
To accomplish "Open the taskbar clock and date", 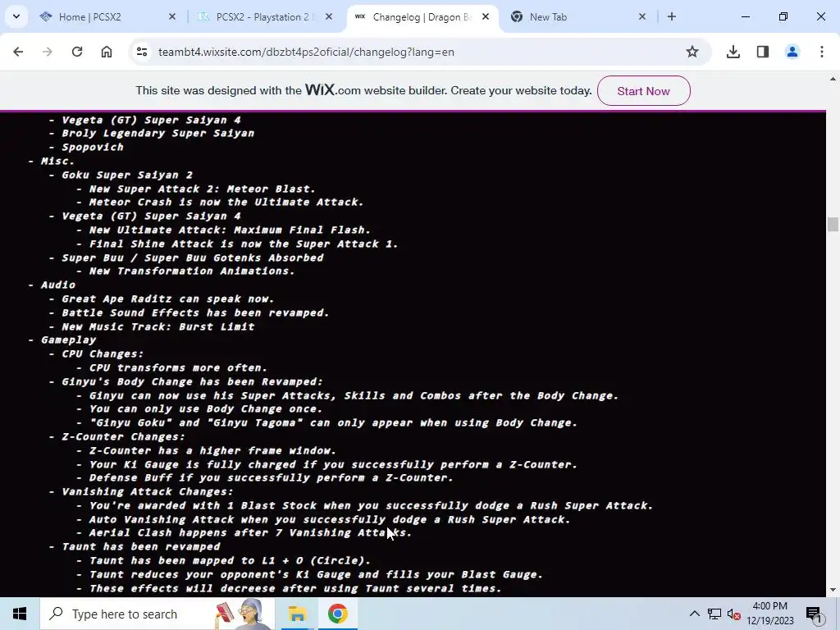I will tap(769, 614).
